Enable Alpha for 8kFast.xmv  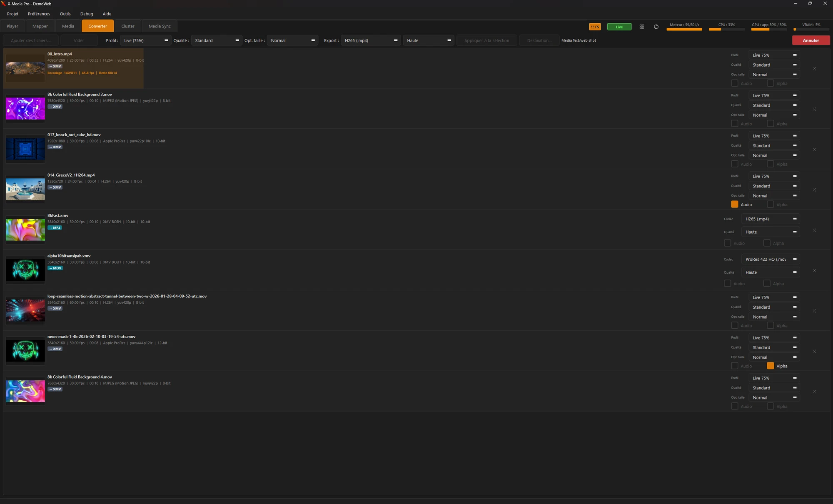767,243
